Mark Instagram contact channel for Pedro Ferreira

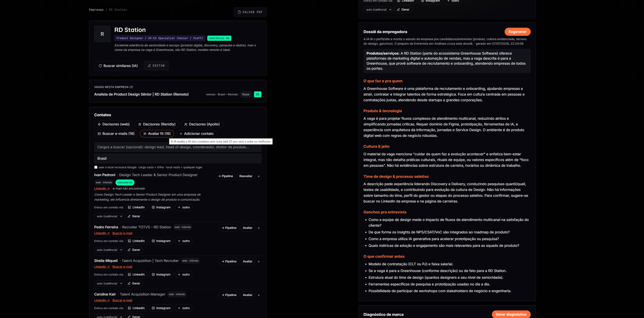tap(161, 241)
